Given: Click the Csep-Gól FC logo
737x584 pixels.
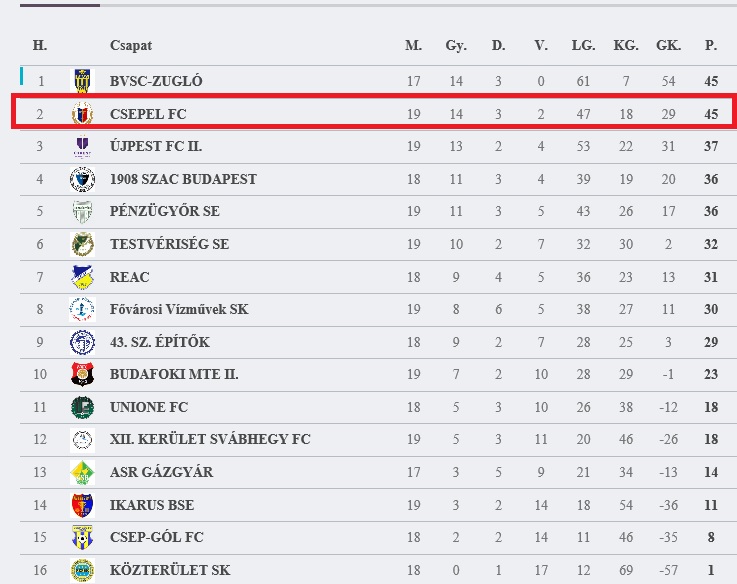Looking at the screenshot, I should (82, 537).
